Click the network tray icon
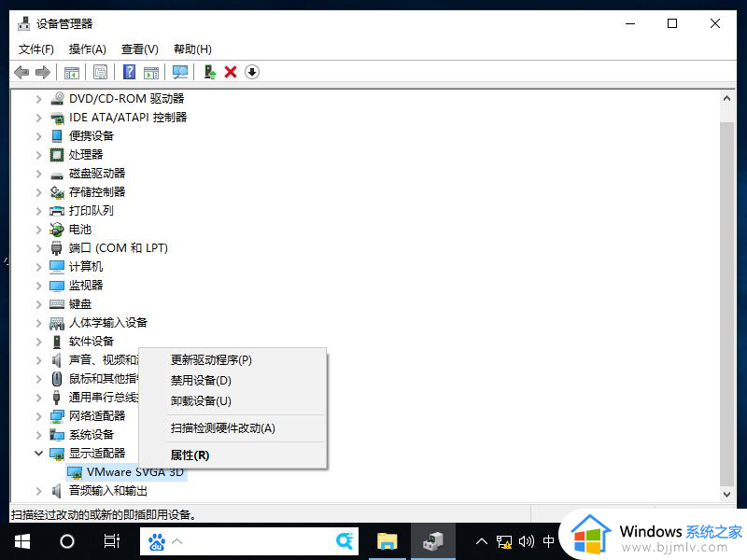The width and height of the screenshot is (747, 560). tap(503, 541)
